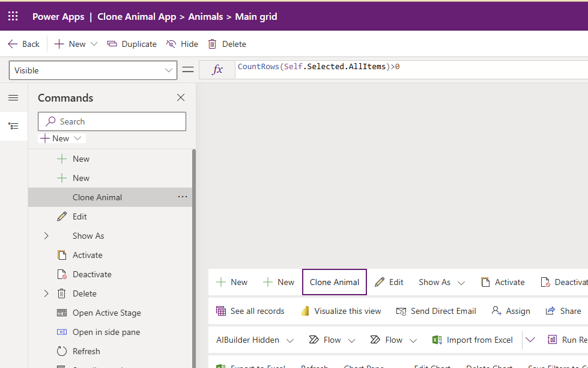Expand the top command bar New dropdown chevron
The width and height of the screenshot is (588, 368).
point(94,44)
